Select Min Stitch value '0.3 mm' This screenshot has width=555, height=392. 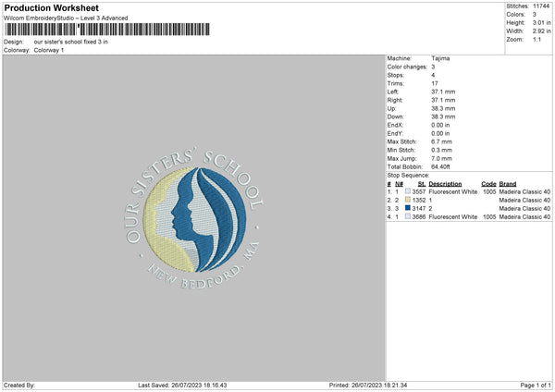[442, 150]
